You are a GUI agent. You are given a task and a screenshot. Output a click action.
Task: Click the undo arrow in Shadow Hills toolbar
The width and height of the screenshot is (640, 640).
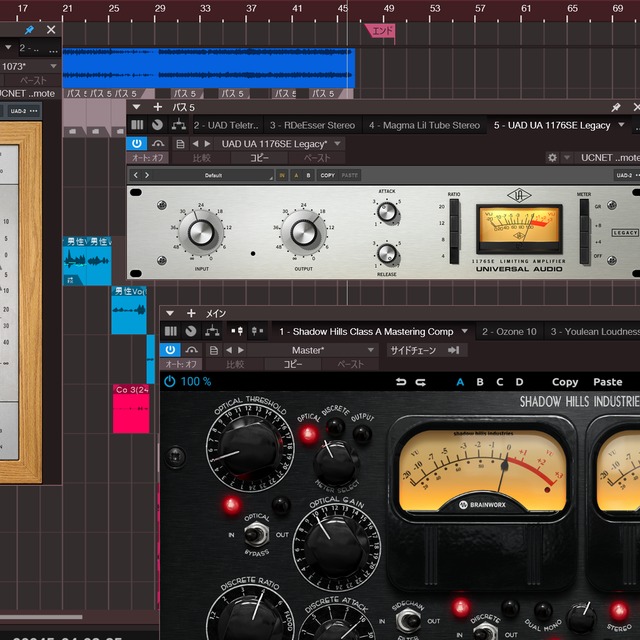tap(402, 382)
